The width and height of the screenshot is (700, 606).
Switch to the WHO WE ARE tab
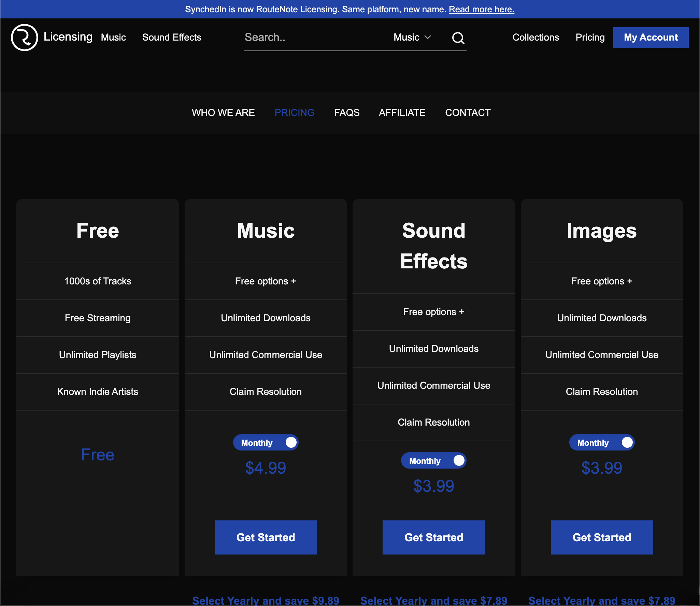[x=223, y=113]
